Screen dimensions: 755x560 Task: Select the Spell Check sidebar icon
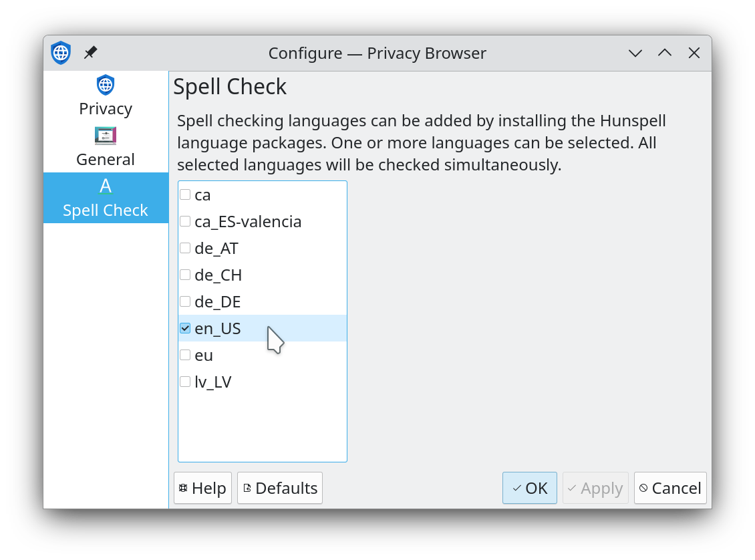coord(106,186)
